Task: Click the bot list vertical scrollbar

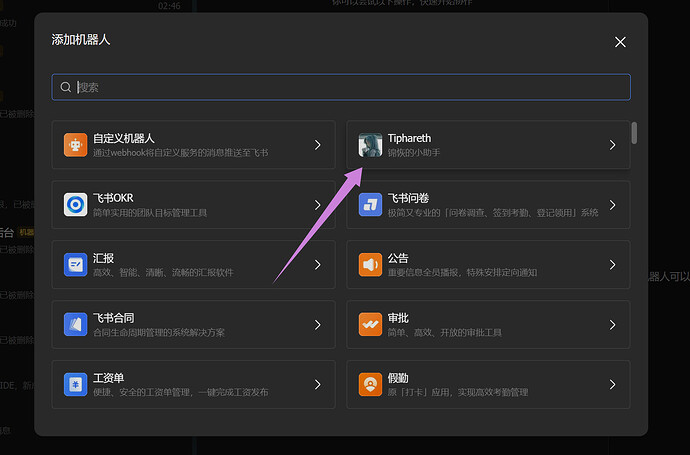Action: click(634, 133)
